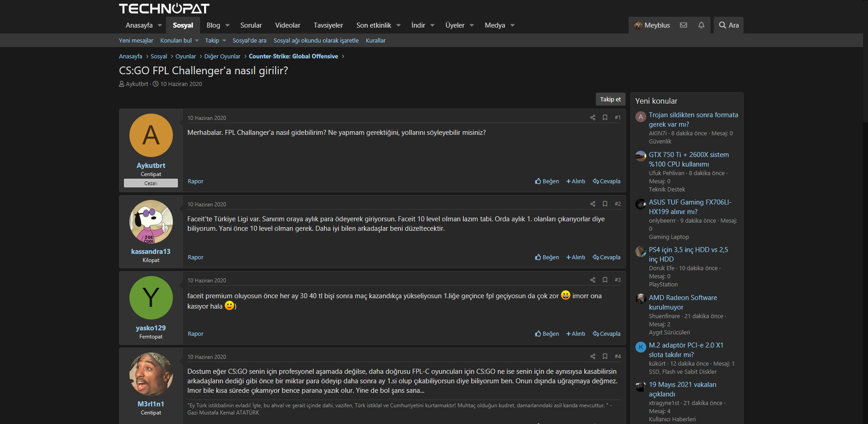Click Shuenfinare's avatar in sidebar
Screen dimensions: 868x424
[x=640, y=299]
